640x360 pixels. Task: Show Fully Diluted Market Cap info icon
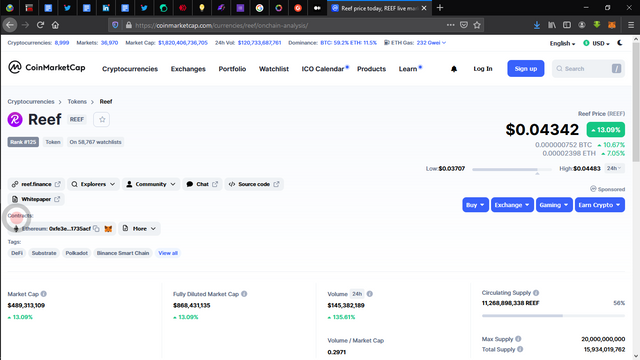[244, 294]
